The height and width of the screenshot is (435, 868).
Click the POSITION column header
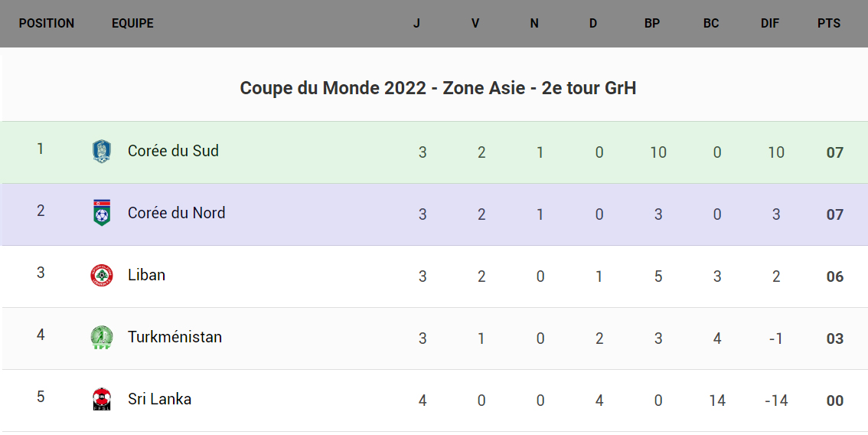(x=47, y=24)
